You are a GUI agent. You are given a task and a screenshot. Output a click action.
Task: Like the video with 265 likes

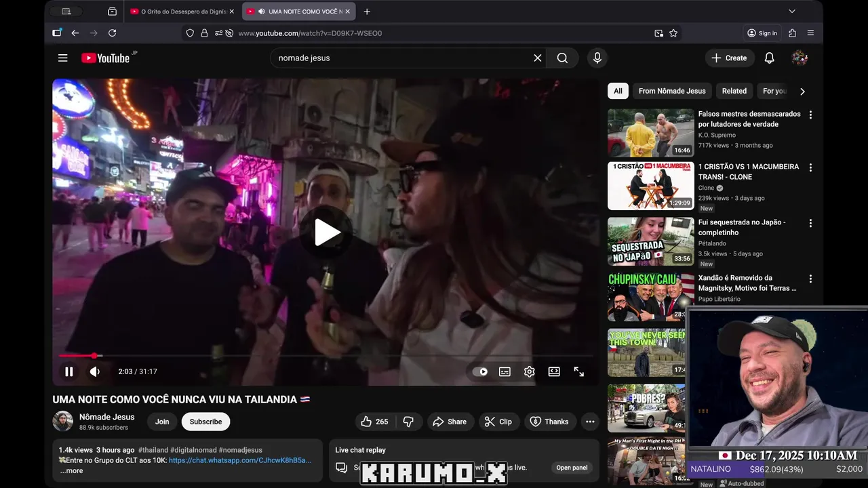375,422
